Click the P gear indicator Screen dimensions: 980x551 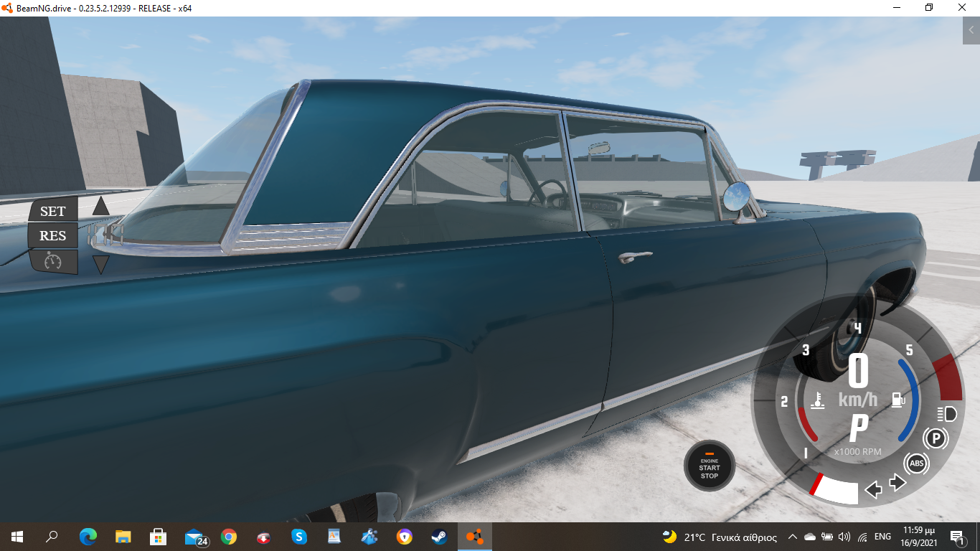(858, 428)
